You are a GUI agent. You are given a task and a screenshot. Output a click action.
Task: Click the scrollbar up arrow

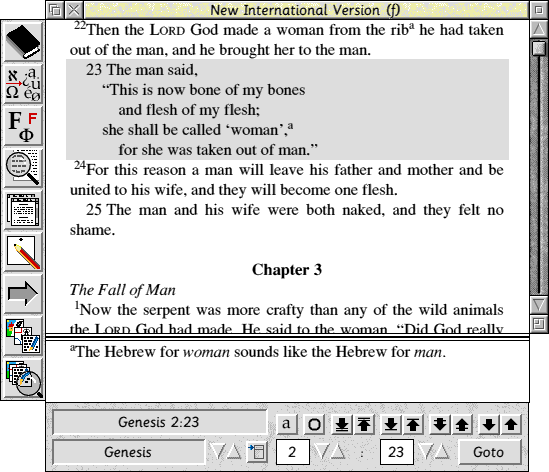539,29
